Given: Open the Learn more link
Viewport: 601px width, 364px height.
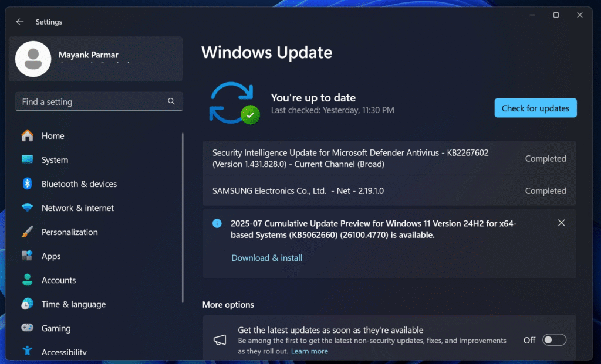Looking at the screenshot, I should pos(309,351).
